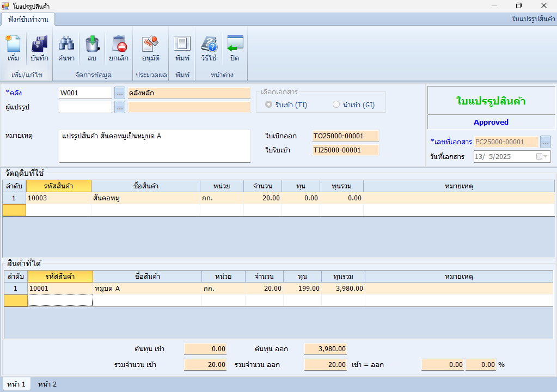Click the อนุมัติ (Approve) stamp icon
The image size is (557, 392).
[150, 48]
